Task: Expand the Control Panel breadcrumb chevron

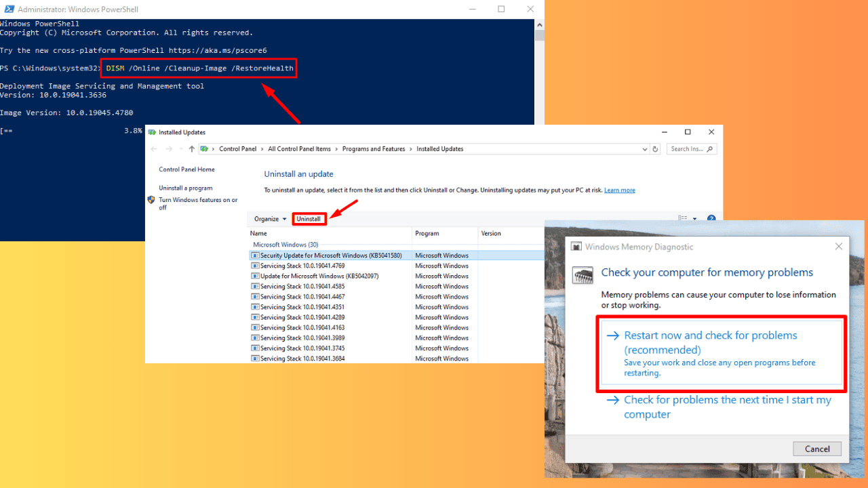Action: point(262,149)
